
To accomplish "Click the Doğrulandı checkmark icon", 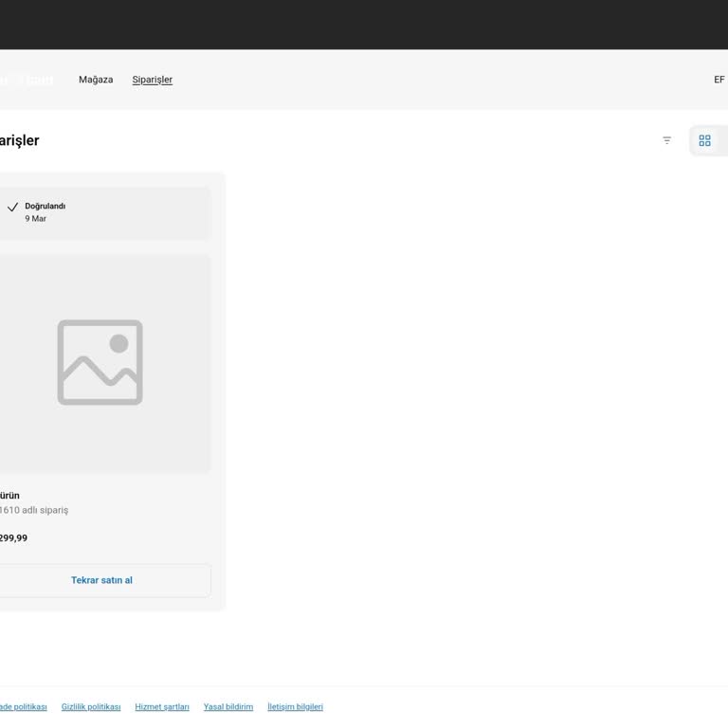I will click(x=12, y=207).
